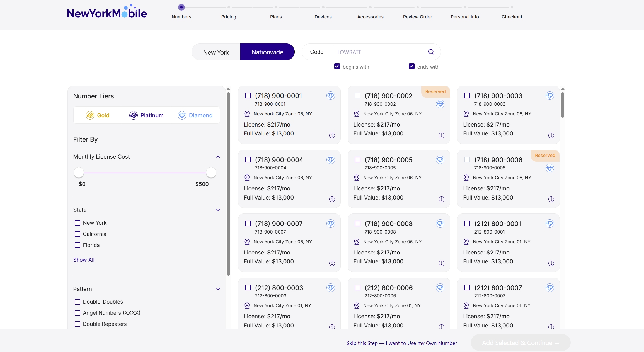Toggle the State filter chevron
644x352 pixels.
pos(218,210)
